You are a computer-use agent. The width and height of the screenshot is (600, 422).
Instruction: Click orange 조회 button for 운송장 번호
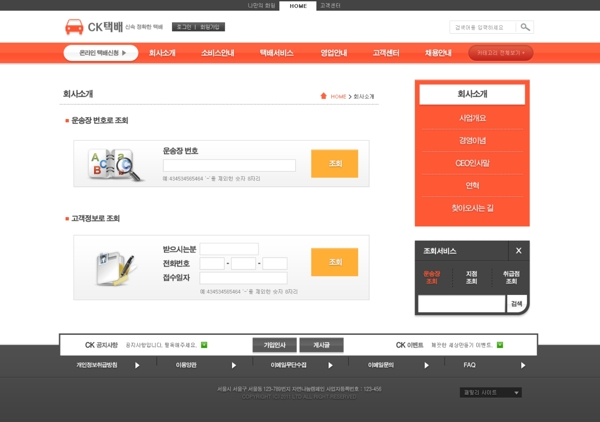point(334,163)
